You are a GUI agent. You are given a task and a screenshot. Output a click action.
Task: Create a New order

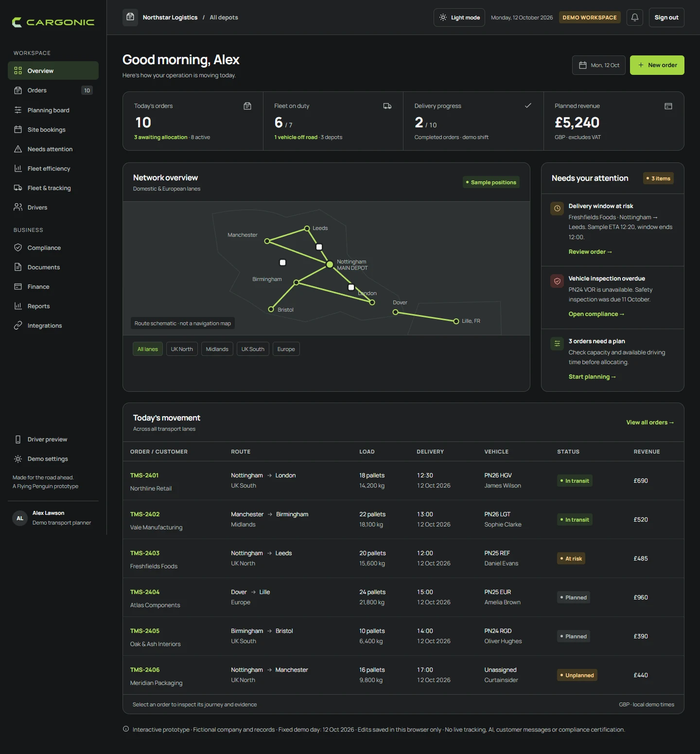(657, 65)
